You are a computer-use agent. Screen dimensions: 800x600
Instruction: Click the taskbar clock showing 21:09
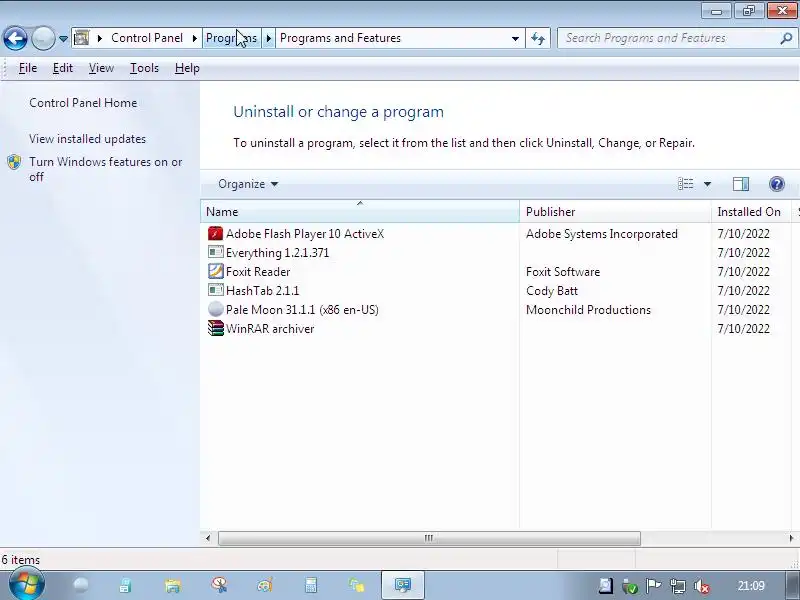pyautogui.click(x=751, y=586)
